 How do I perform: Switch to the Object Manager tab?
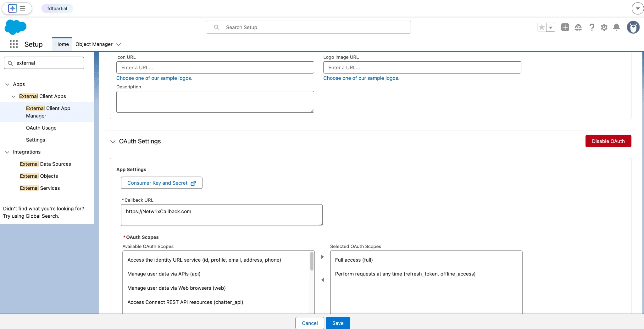[x=94, y=44]
